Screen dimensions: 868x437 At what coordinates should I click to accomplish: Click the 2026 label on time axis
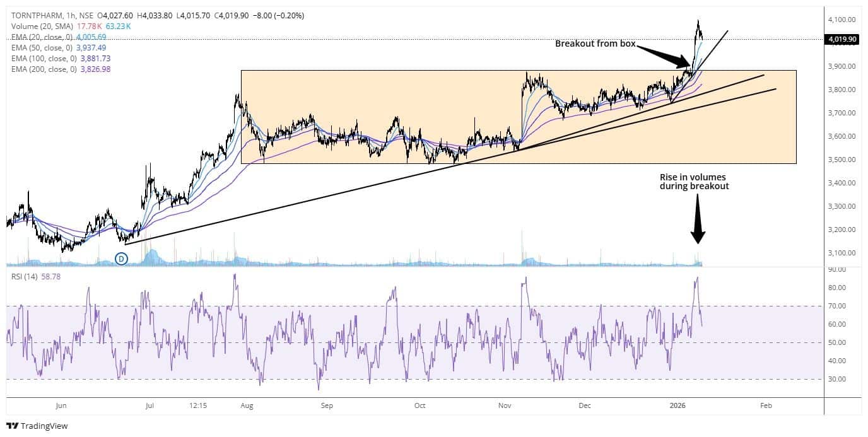[677, 406]
